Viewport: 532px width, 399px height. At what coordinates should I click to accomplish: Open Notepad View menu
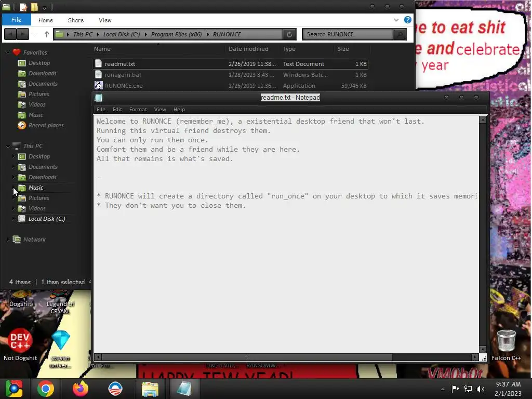(x=160, y=109)
